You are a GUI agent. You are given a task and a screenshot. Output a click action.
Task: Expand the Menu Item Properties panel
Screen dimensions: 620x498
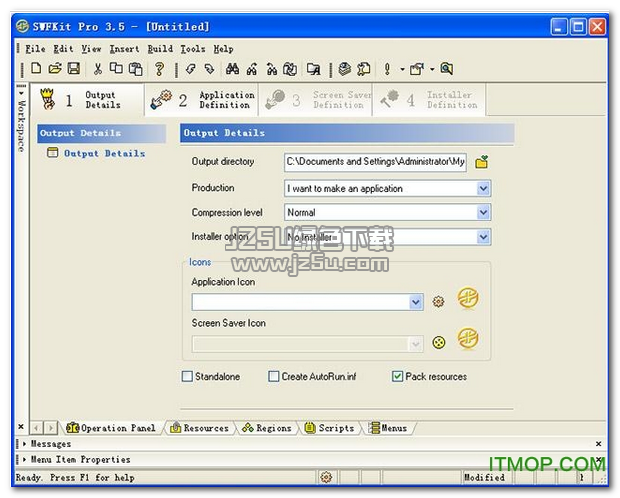pyautogui.click(x=25, y=460)
